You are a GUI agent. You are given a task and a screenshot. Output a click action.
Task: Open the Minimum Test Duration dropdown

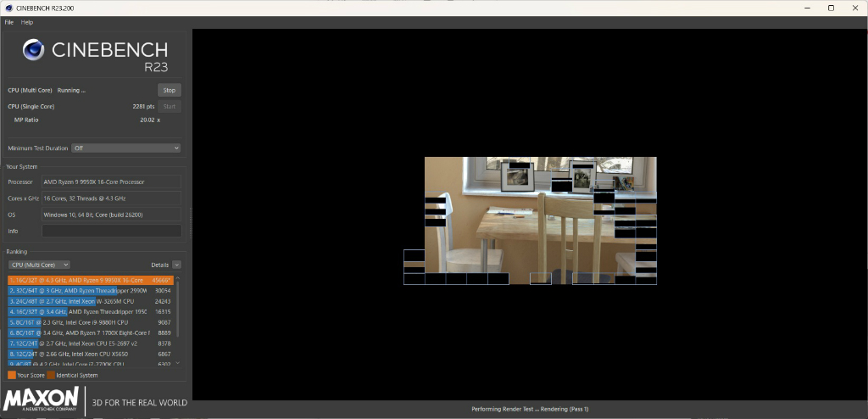click(126, 148)
